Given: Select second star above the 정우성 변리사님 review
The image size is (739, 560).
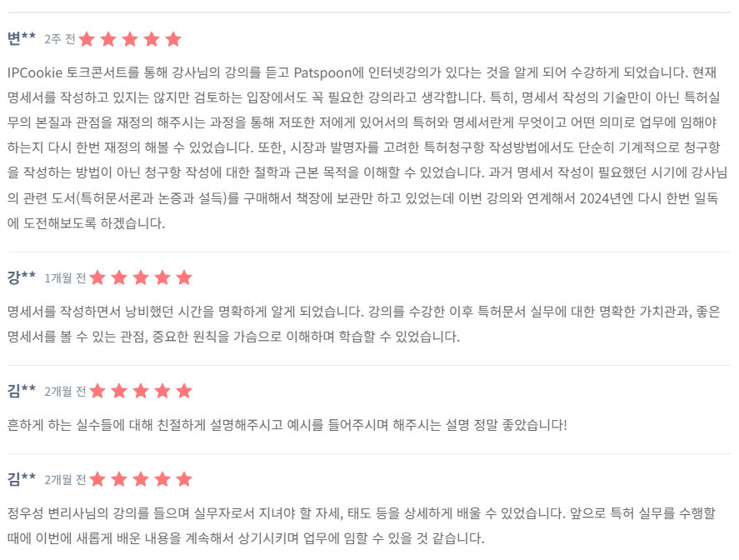Looking at the screenshot, I should (x=119, y=479).
